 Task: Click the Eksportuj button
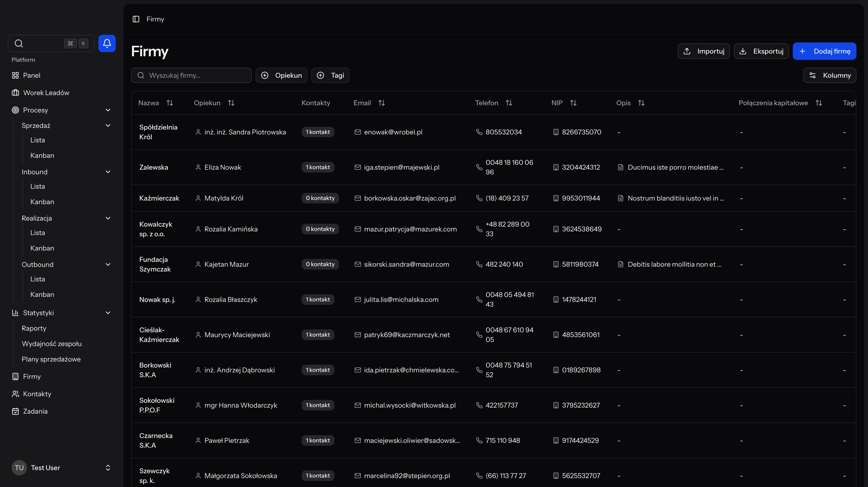coord(761,51)
